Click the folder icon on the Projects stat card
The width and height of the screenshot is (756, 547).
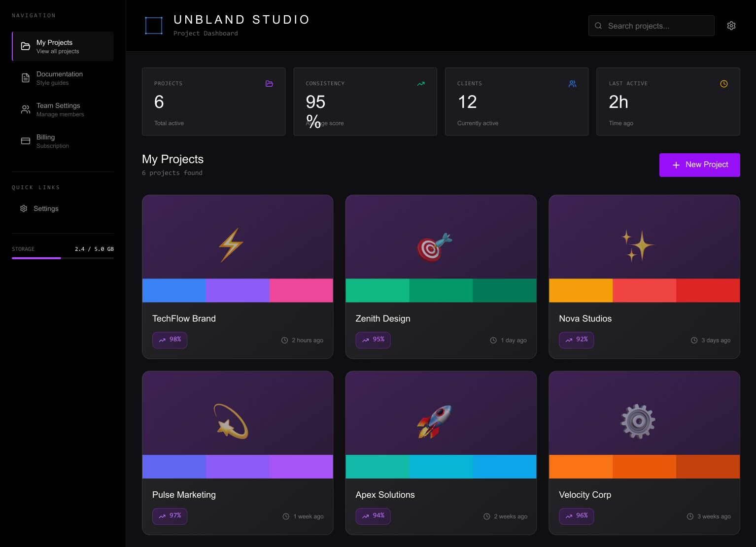pos(269,84)
